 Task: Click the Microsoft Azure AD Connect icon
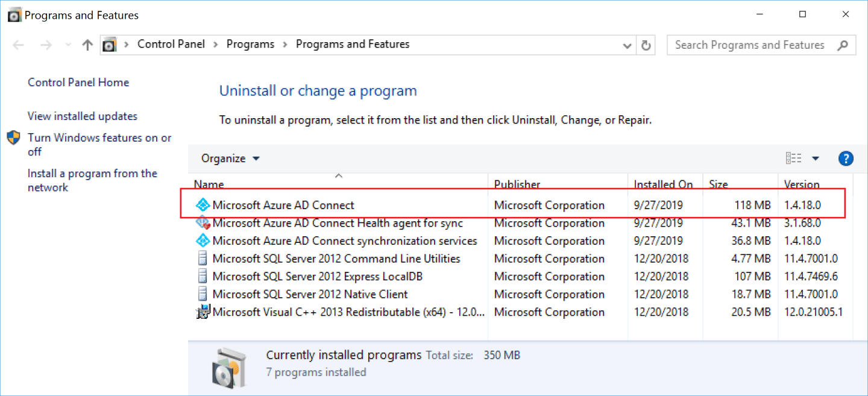click(203, 205)
